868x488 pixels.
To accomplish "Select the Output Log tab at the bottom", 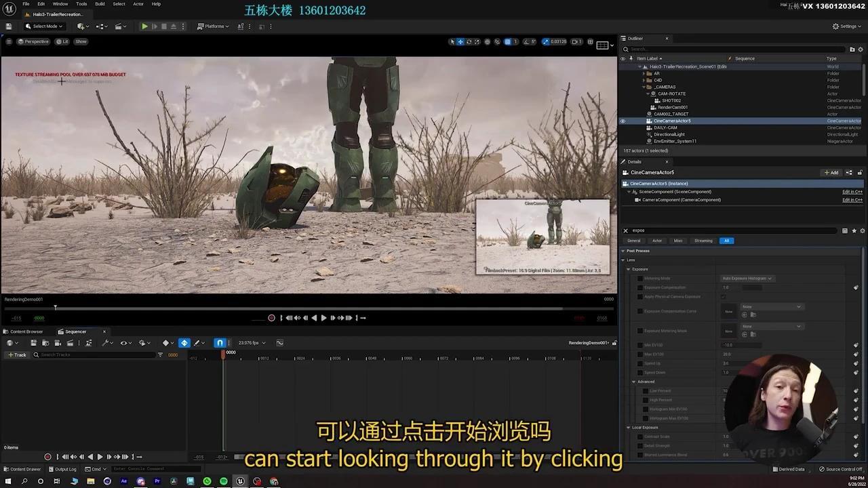I will click(64, 468).
